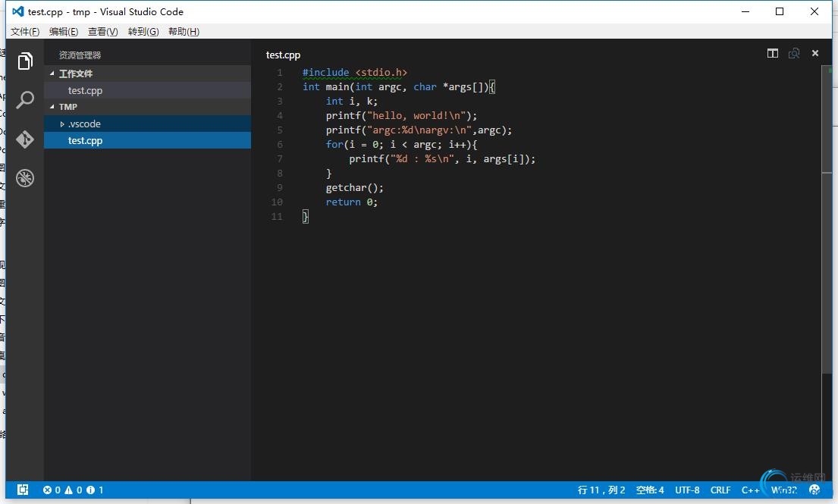The height and width of the screenshot is (504, 838).
Task: Minimize the Visual Studio Code window
Action: point(745,11)
